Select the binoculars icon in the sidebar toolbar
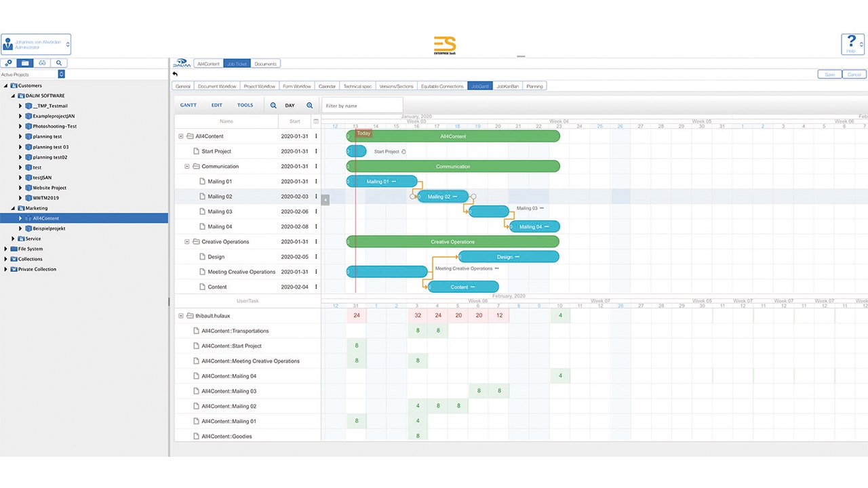The height and width of the screenshot is (488, 868). [x=42, y=63]
